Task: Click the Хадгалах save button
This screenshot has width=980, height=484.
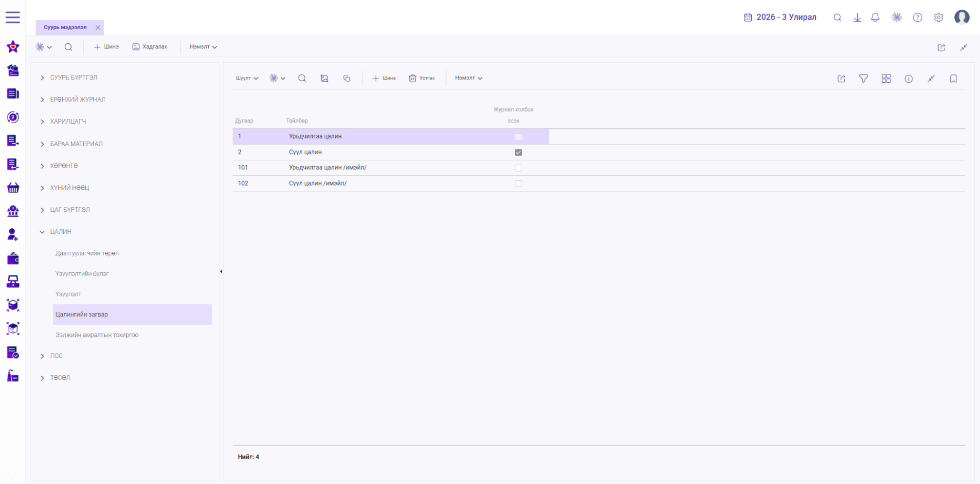Action: (x=149, y=47)
